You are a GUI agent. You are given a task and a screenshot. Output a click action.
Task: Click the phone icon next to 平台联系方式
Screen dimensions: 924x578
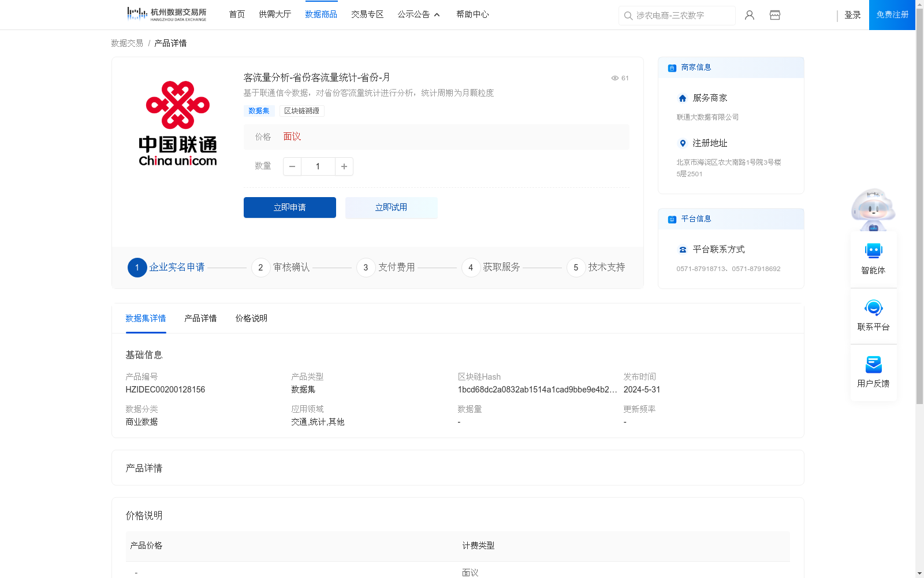pos(682,250)
